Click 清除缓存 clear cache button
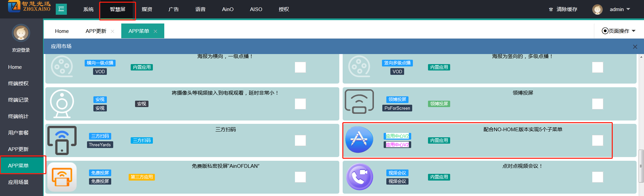The image size is (644, 196). tap(563, 9)
